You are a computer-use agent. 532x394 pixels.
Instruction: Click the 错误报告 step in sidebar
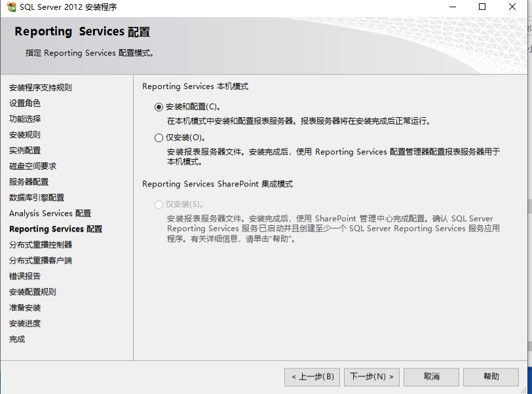point(25,276)
